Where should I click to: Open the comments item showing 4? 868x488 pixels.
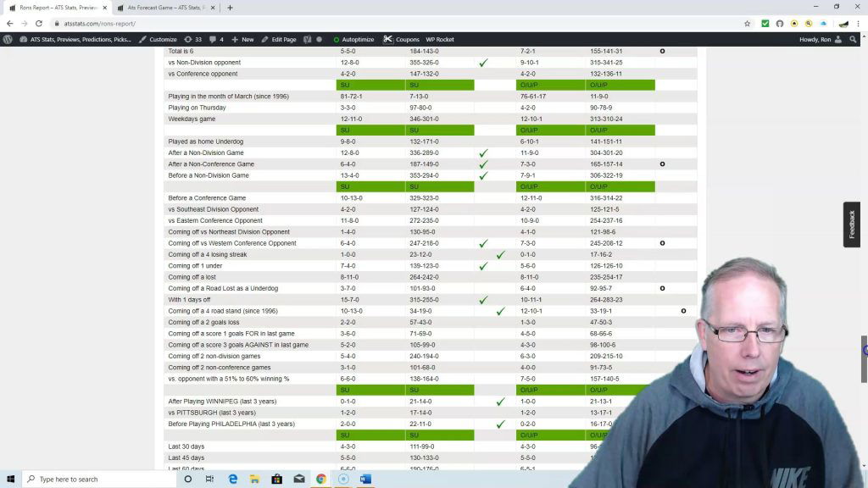[x=216, y=39]
